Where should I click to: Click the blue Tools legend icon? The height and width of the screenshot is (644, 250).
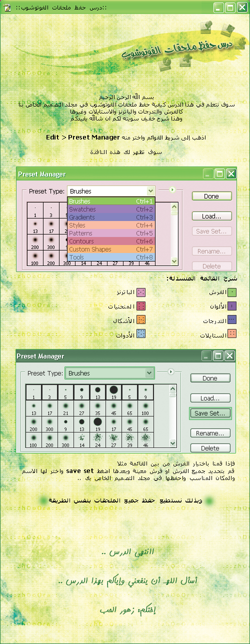tap(141, 334)
